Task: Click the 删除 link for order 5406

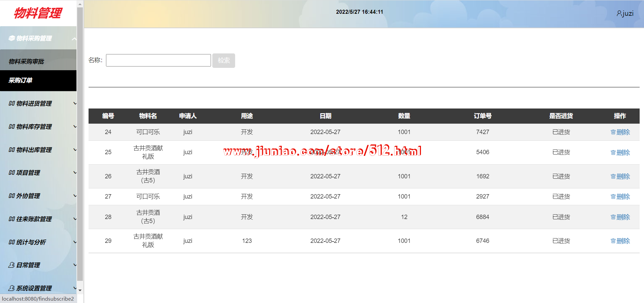Action: click(x=623, y=153)
